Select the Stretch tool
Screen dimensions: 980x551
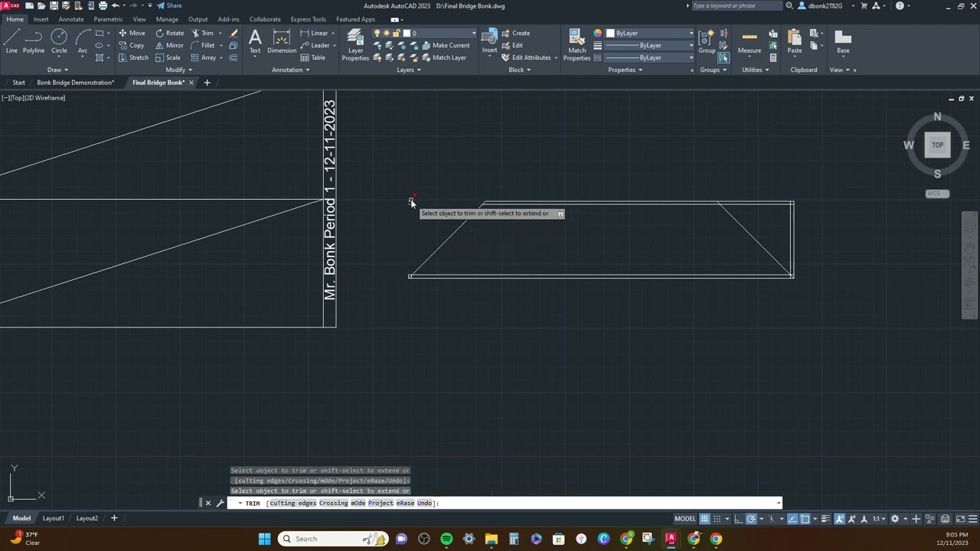tap(133, 57)
